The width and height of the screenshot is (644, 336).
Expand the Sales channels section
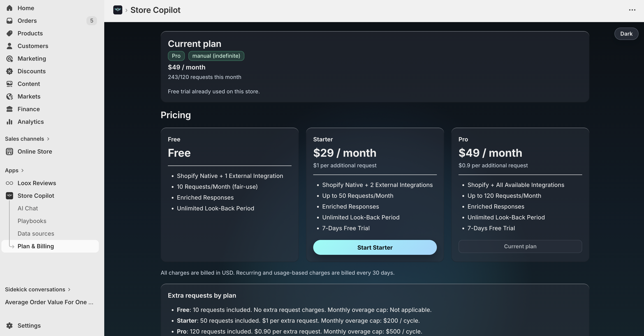(48, 139)
